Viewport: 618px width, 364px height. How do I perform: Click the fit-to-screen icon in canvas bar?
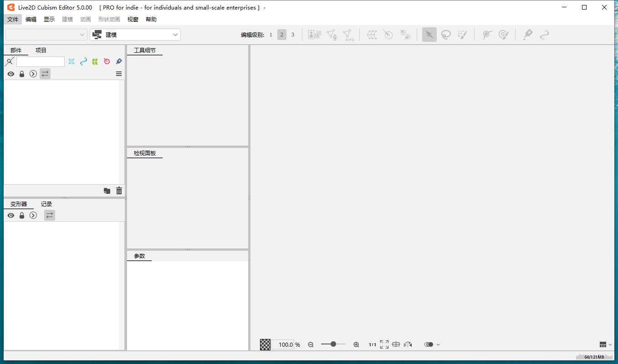pos(384,344)
